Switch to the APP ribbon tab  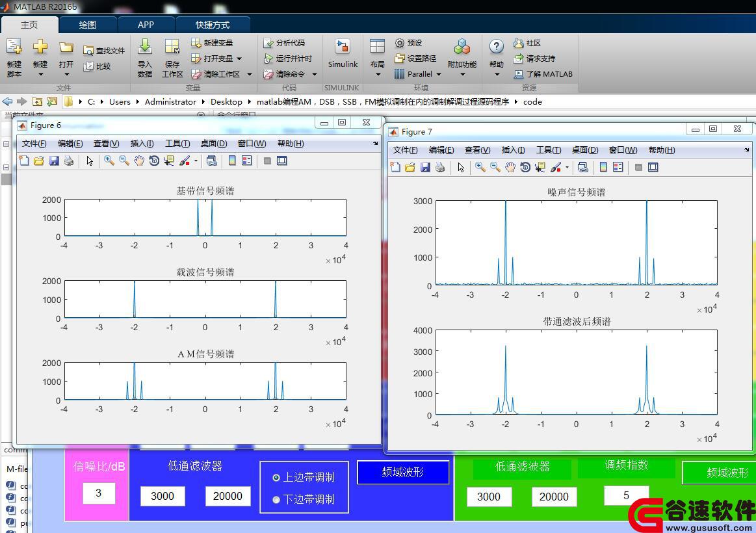point(146,25)
